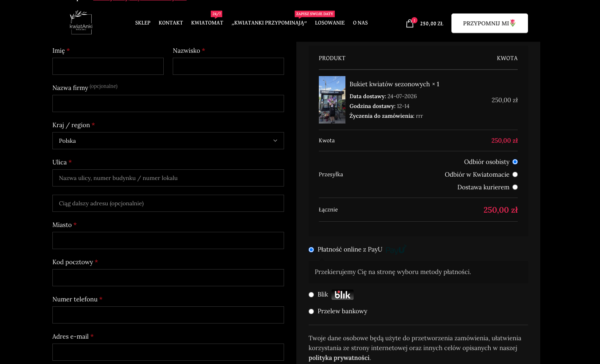Image resolution: width=600 pixels, height=364 pixels.
Task: Click the Nazwisko input field
Action: click(228, 66)
